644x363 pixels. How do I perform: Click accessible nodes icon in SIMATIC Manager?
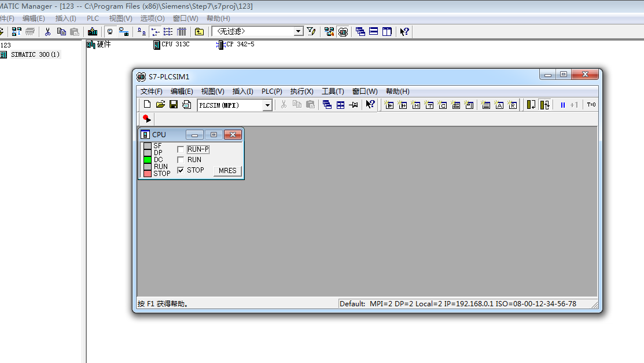click(x=16, y=32)
